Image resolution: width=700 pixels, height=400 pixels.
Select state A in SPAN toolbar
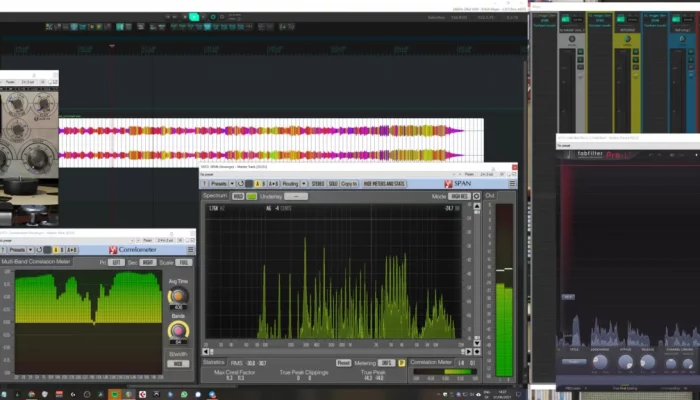click(x=257, y=183)
